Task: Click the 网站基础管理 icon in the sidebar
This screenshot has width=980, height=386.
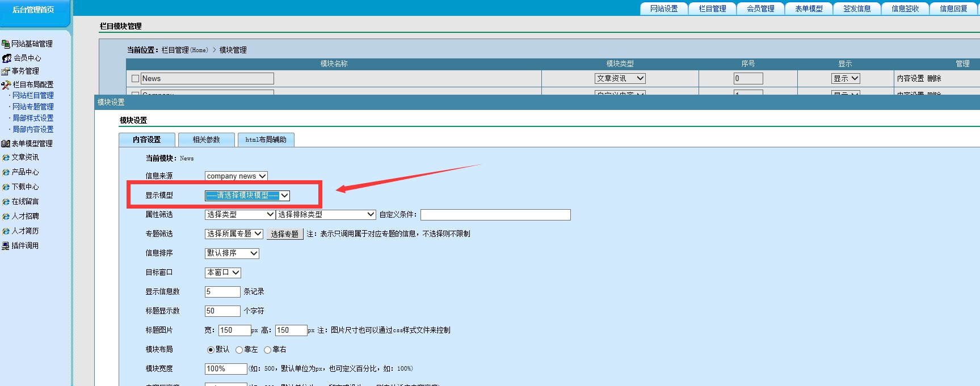Action: [x=6, y=44]
